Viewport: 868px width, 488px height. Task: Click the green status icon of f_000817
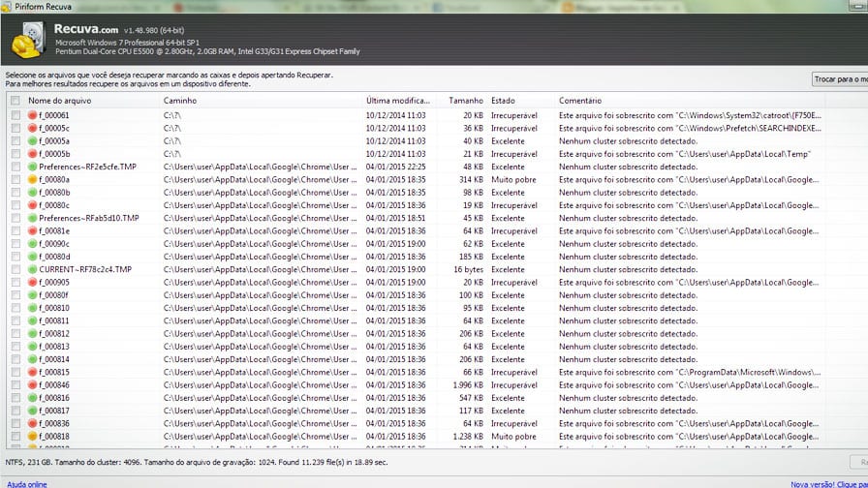[33, 411]
